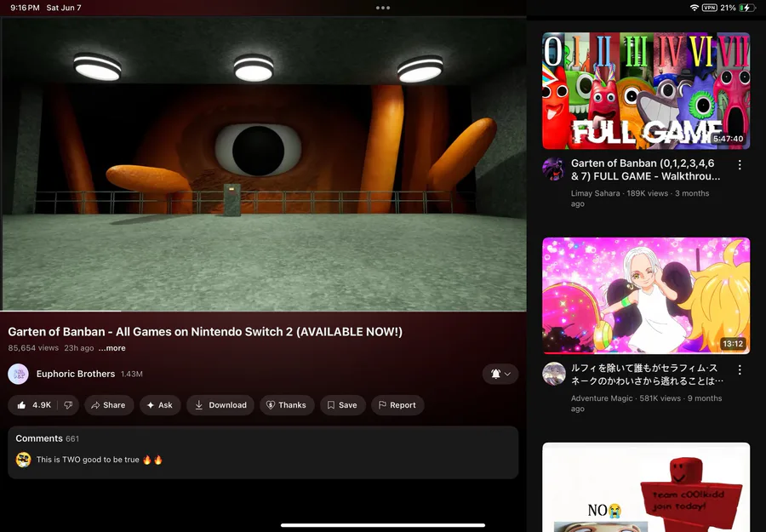The width and height of the screenshot is (766, 532).
Task: Open the FULL GAME walkthrough video thumbnail
Action: (x=646, y=91)
